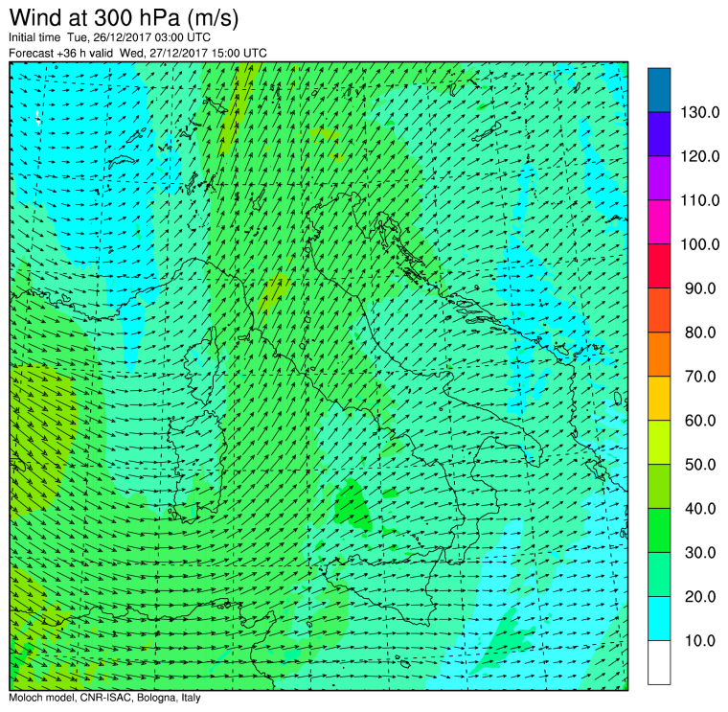This screenshot has width=728, height=712.
Task: Pick the cyan 10–20 legend swatch
Action: click(659, 618)
